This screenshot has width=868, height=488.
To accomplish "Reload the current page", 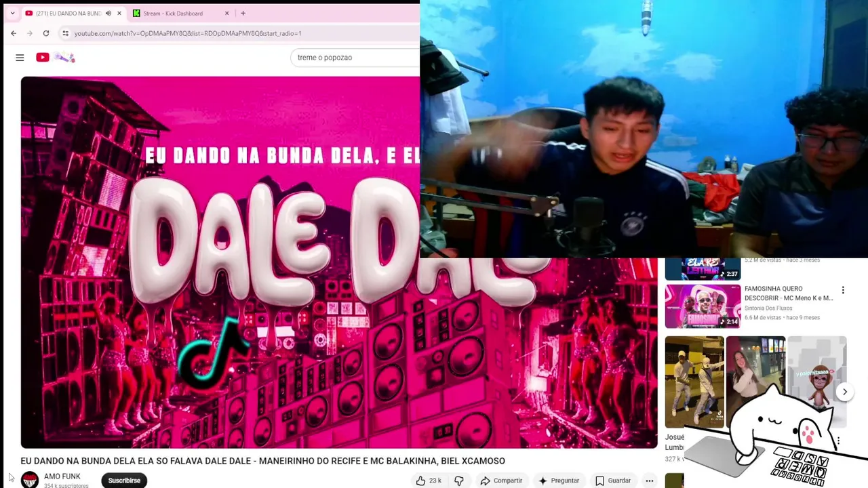I will tap(46, 33).
